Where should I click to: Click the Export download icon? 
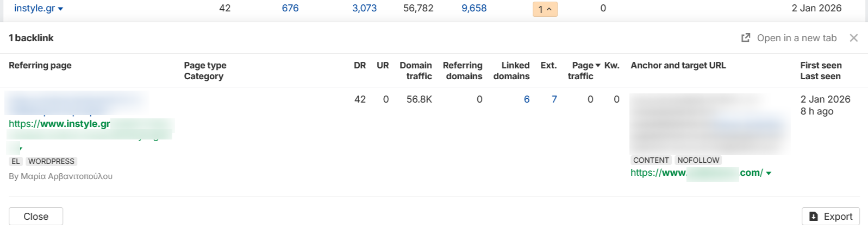(x=814, y=217)
